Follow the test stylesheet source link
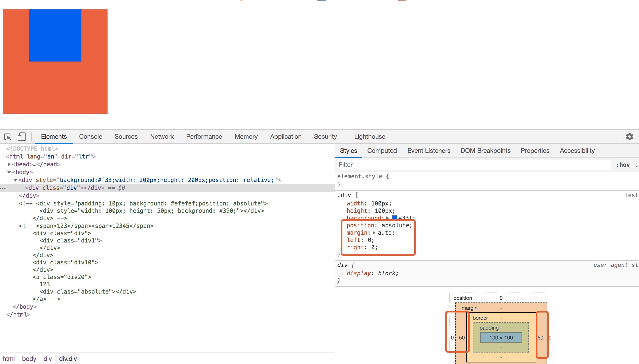Viewport: 639px width, 364px height. (631, 195)
